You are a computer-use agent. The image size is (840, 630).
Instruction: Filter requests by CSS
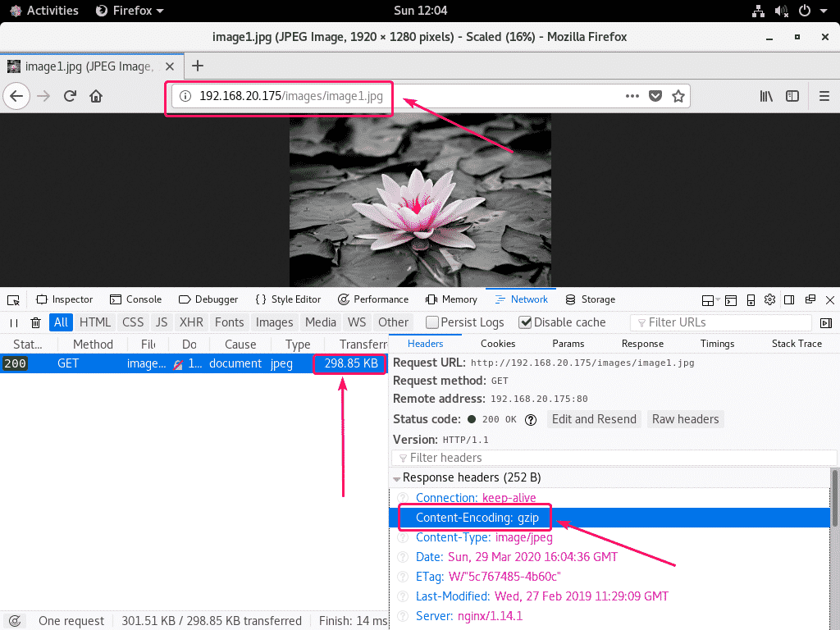[x=133, y=322]
